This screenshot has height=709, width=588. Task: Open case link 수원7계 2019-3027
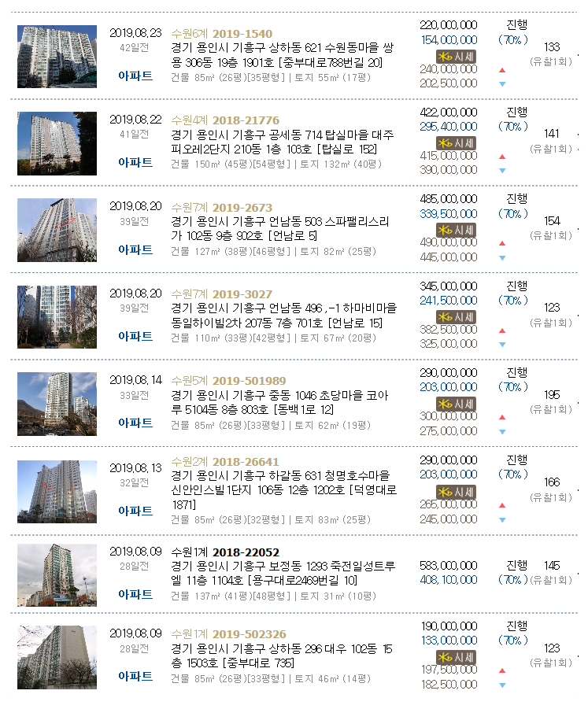222,294
